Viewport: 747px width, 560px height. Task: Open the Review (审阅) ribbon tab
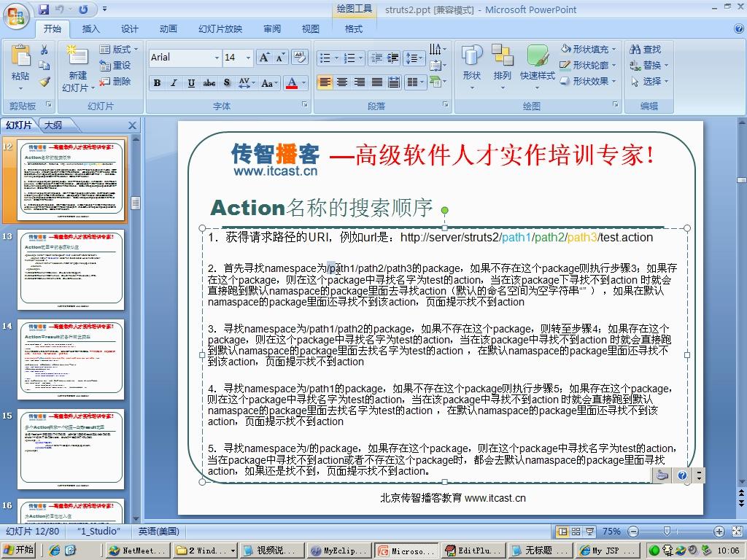(x=272, y=29)
